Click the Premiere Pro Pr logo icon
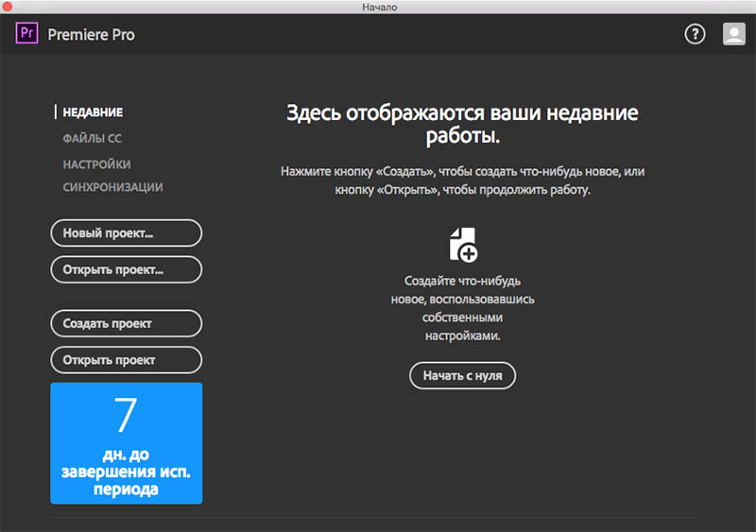The image size is (756, 532). pos(26,33)
